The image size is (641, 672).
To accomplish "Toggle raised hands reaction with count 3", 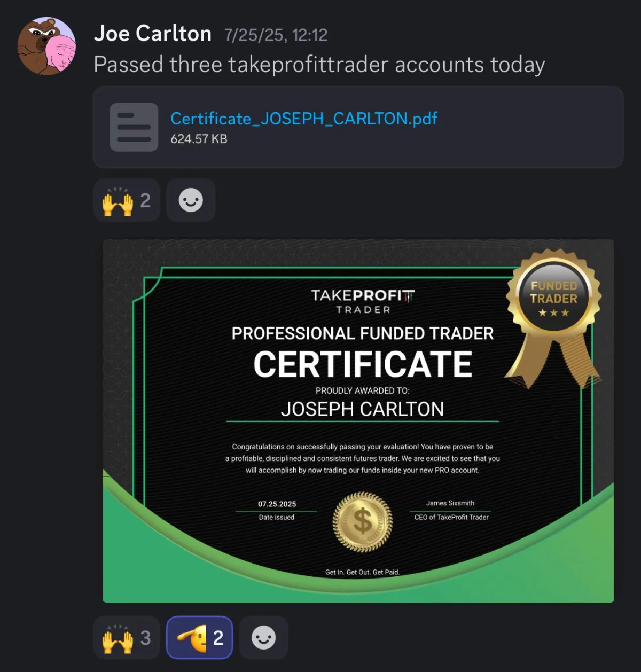I will (x=127, y=637).
